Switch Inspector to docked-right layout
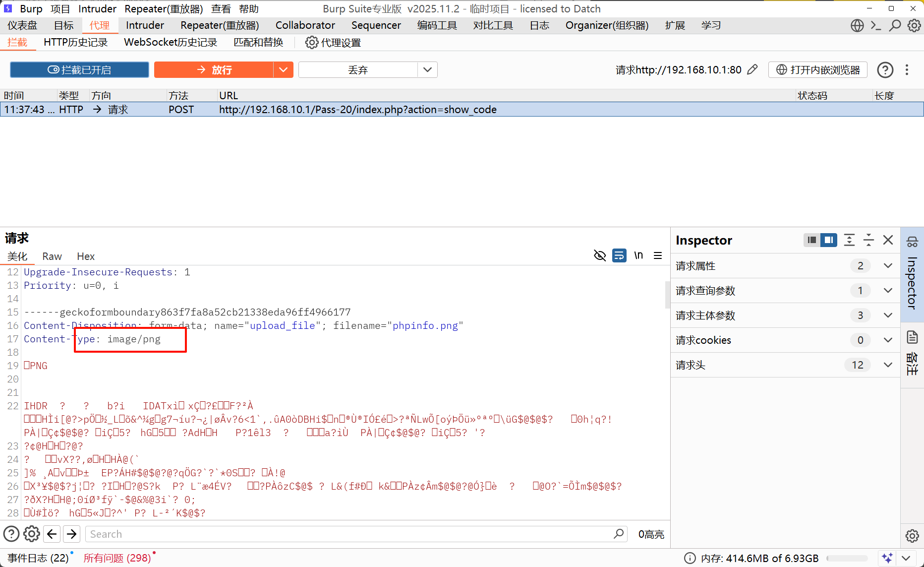 (x=828, y=240)
